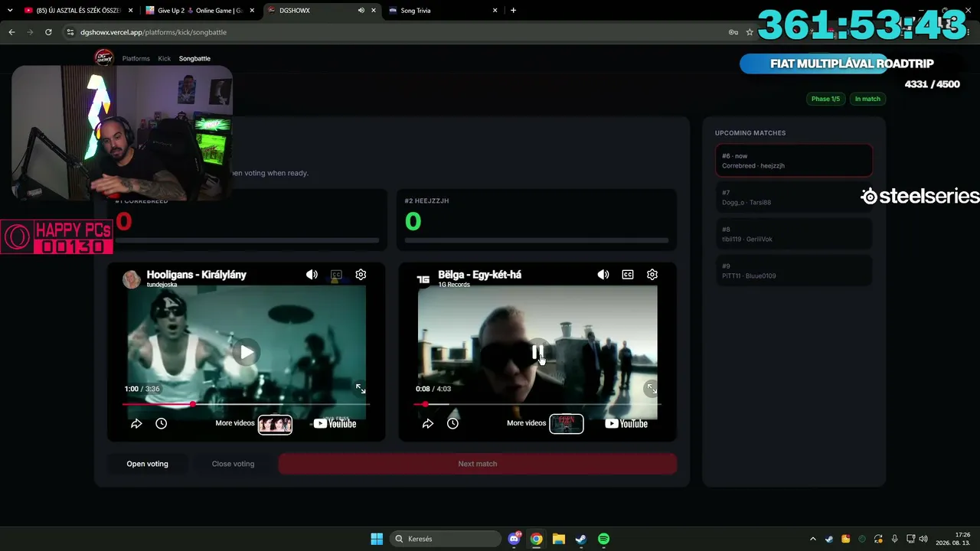Select Songbattle in the breadcrumb
Image resolution: width=980 pixels, height=551 pixels.
(x=194, y=58)
